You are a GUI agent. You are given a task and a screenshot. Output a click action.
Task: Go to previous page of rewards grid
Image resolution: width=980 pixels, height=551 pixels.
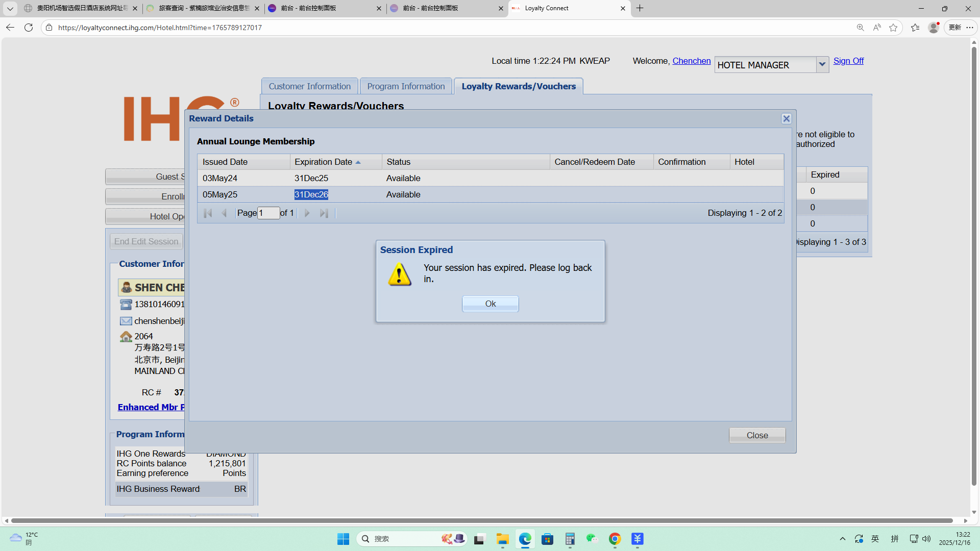point(224,213)
